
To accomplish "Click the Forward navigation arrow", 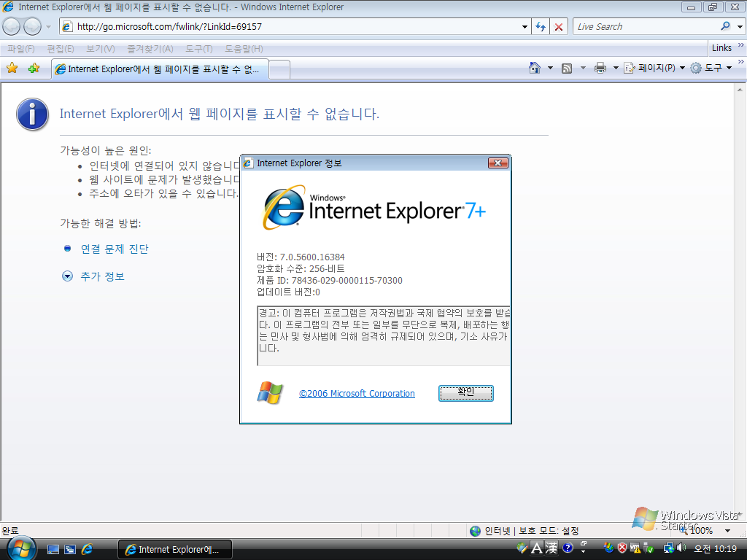I will tap(32, 27).
